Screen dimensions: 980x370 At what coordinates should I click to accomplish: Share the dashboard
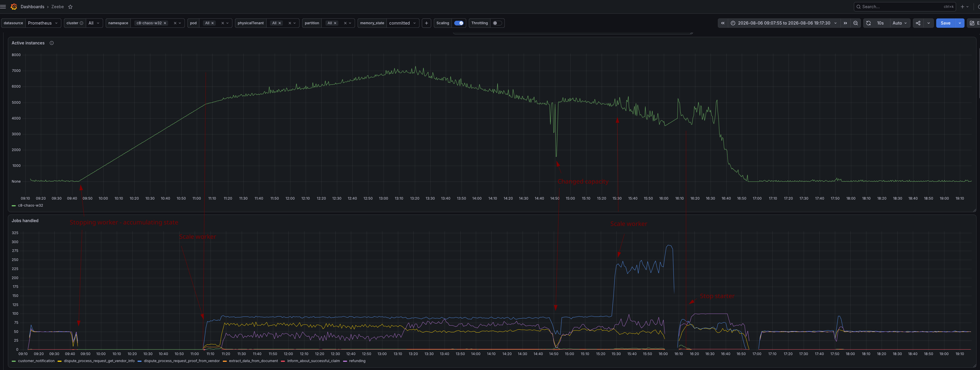918,23
